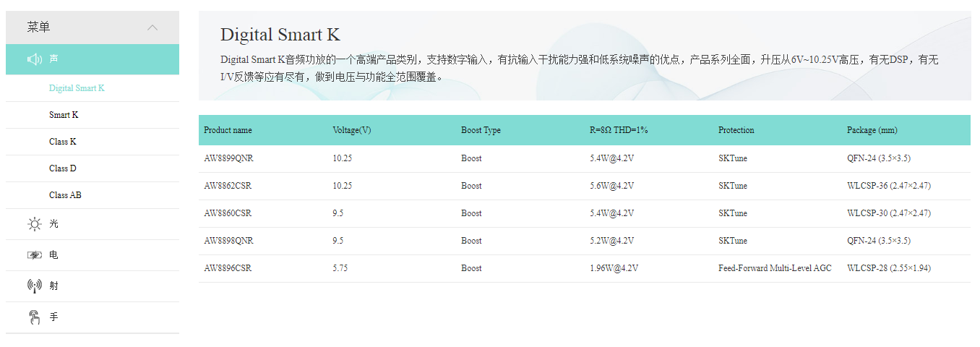Open AW8862CSR product row
Image resolution: width=980 pixels, height=347 pixels.
[228, 186]
